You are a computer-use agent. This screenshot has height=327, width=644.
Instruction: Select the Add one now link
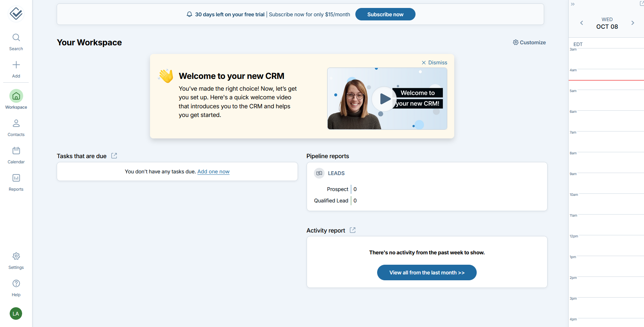point(213,171)
